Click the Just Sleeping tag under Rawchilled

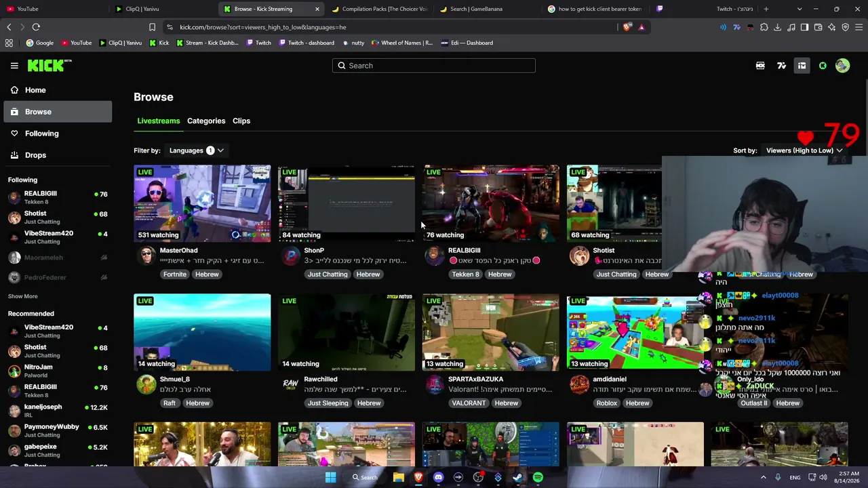pos(328,403)
